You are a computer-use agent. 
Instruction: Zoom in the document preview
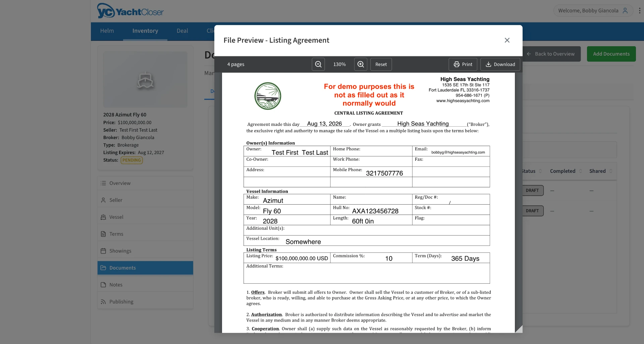click(x=361, y=64)
